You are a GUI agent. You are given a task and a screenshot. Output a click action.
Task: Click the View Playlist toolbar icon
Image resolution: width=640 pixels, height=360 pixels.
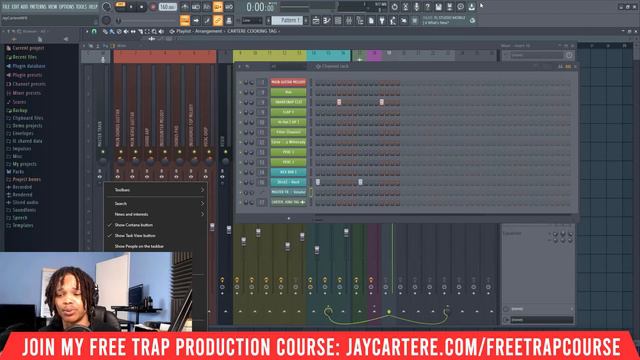[x=316, y=20]
